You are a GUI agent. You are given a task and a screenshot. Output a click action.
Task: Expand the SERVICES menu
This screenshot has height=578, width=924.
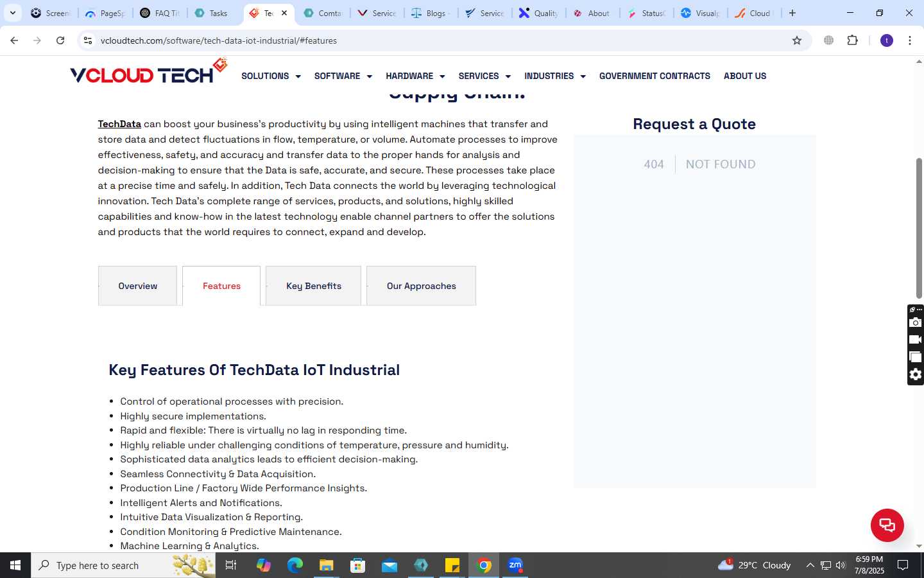(x=484, y=76)
